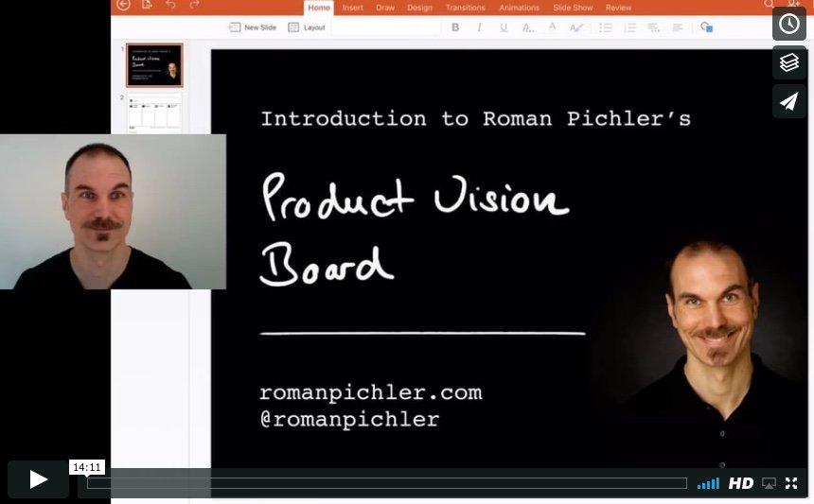
Task: Apply bulleted list
Action: pyautogui.click(x=606, y=27)
